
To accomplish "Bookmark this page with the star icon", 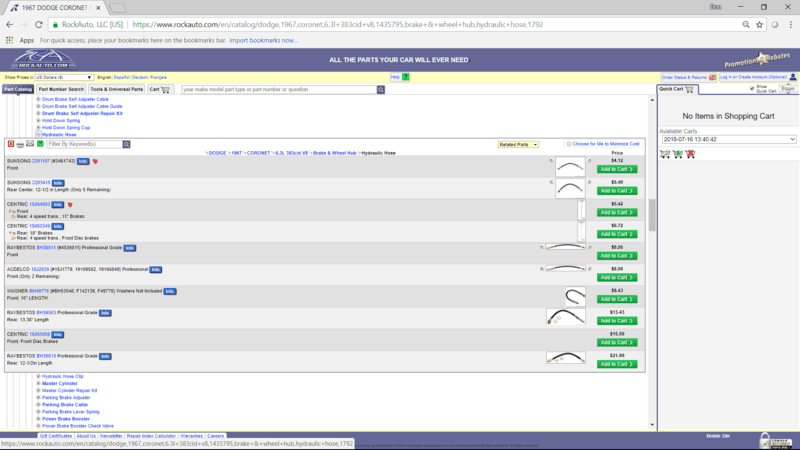I will (x=760, y=24).
